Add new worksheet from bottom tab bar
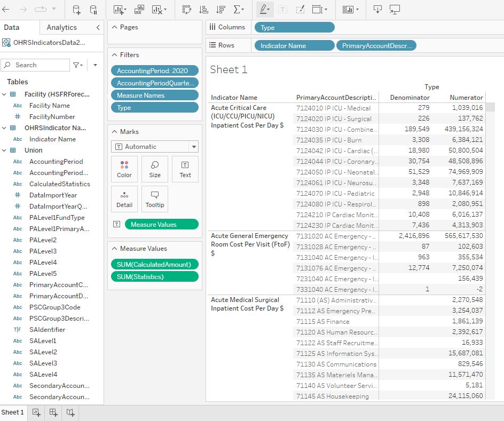Screen dimensions: 504x421 click(x=36, y=412)
